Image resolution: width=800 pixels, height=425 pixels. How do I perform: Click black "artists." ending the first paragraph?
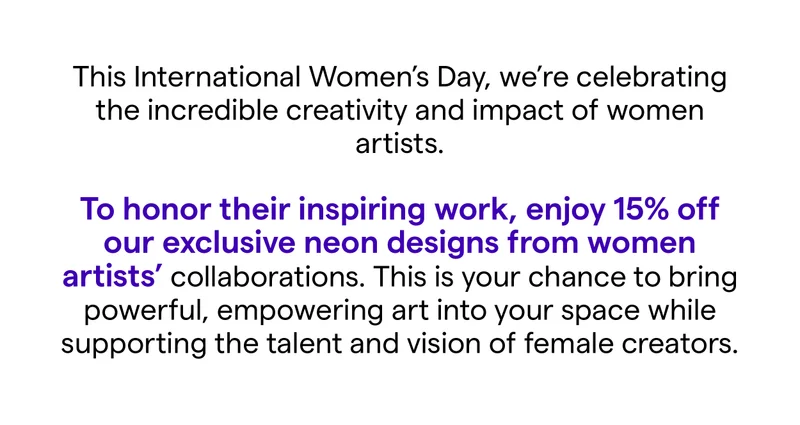(399, 143)
